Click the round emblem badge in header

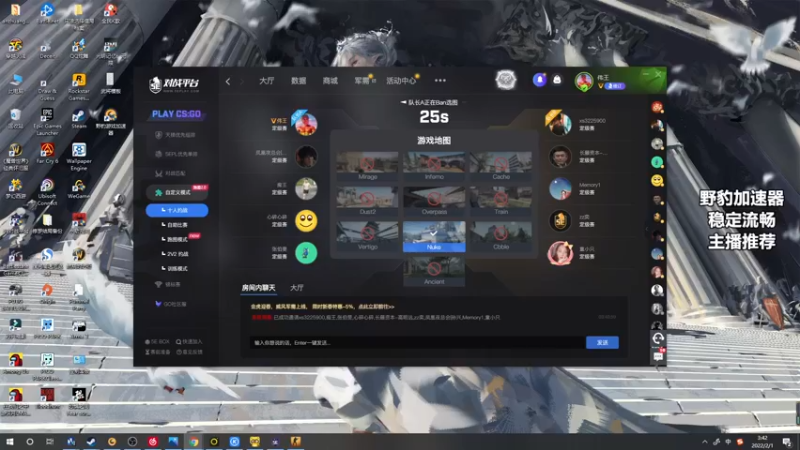[506, 80]
